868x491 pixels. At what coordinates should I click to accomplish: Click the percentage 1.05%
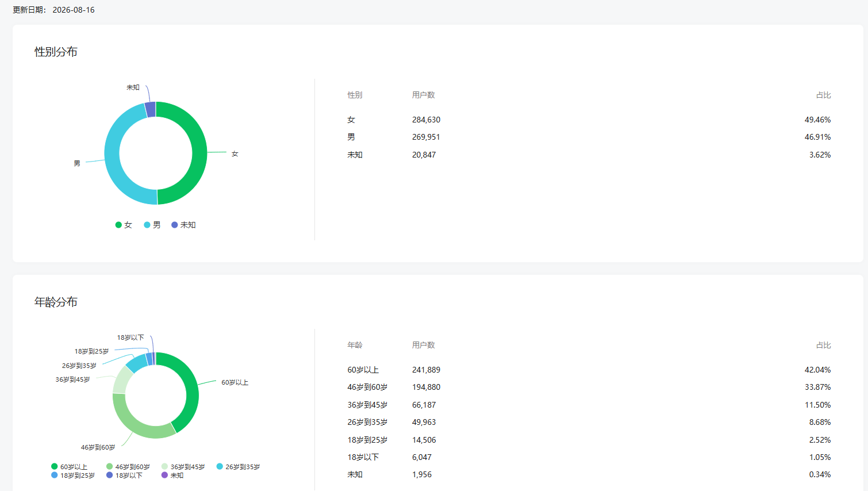pyautogui.click(x=820, y=457)
